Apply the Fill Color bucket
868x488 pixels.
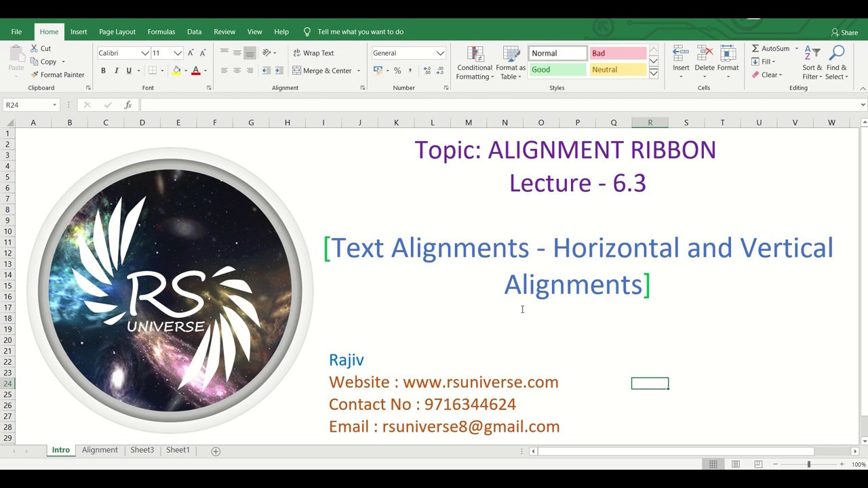176,70
